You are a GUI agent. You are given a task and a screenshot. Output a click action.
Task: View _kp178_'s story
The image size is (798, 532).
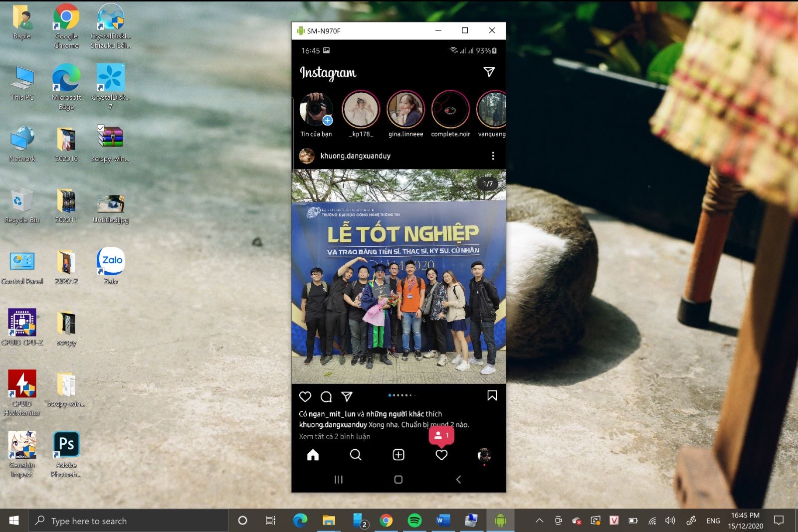361,110
